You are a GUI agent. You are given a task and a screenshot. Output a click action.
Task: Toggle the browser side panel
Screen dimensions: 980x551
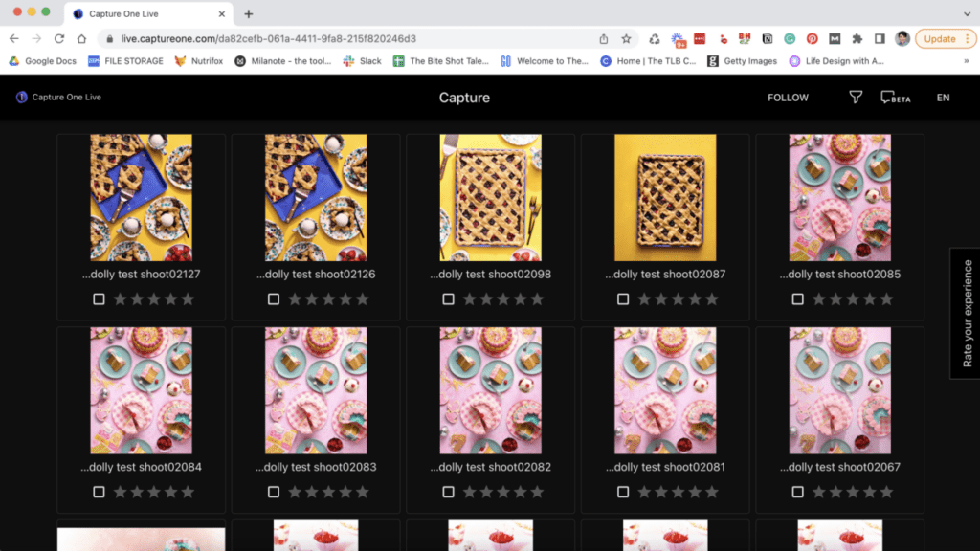pyautogui.click(x=880, y=38)
